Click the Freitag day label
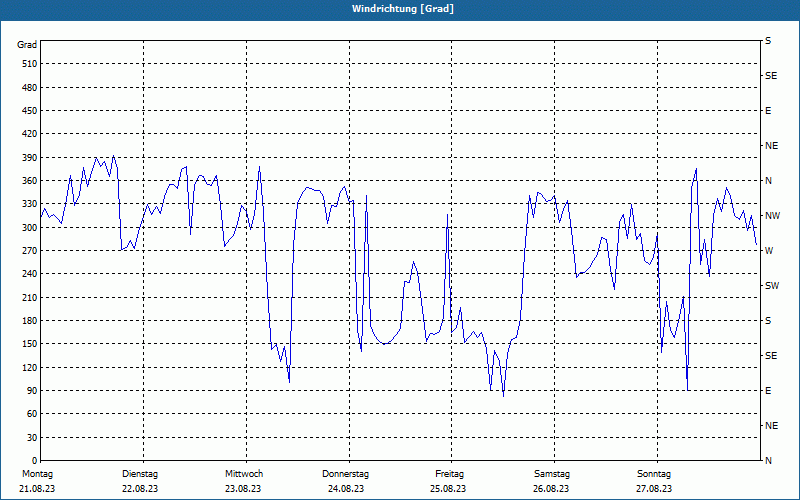Screen dimensions: 800x500 coord(449,474)
